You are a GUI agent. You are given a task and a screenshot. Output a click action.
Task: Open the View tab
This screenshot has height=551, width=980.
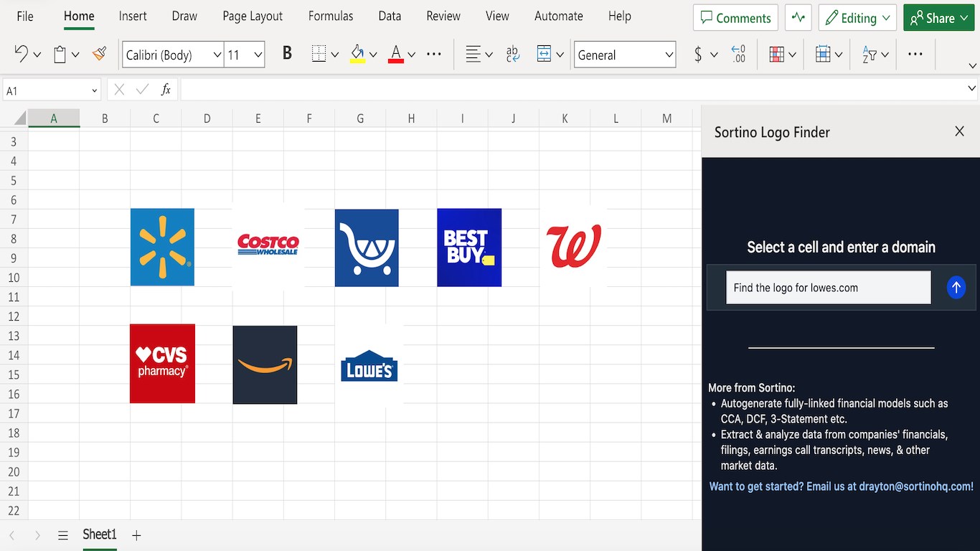[x=497, y=16]
